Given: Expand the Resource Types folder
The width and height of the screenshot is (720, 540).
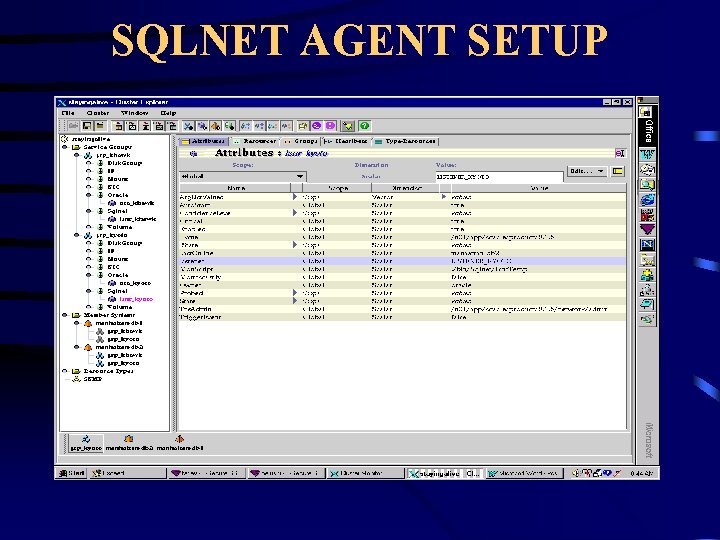Looking at the screenshot, I should [x=65, y=371].
